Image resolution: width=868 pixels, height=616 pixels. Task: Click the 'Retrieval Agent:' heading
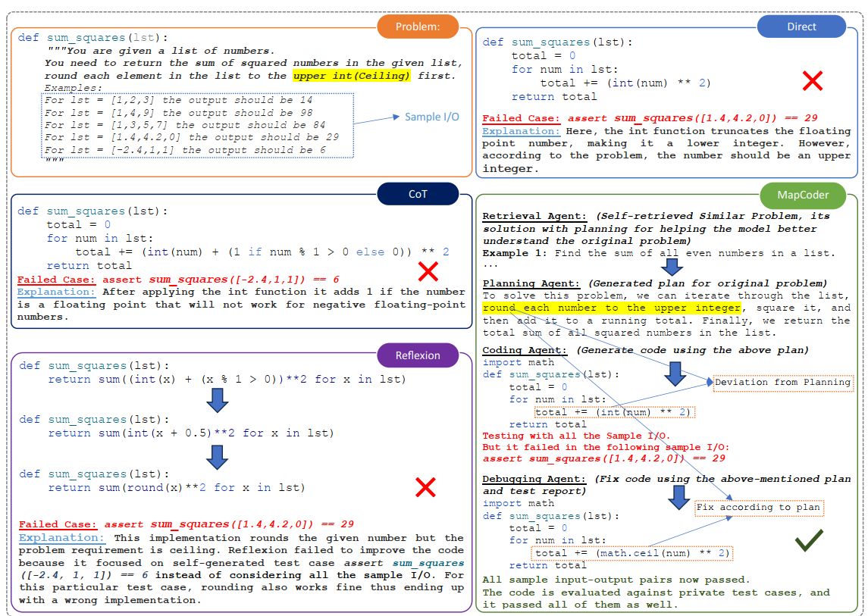(x=534, y=216)
